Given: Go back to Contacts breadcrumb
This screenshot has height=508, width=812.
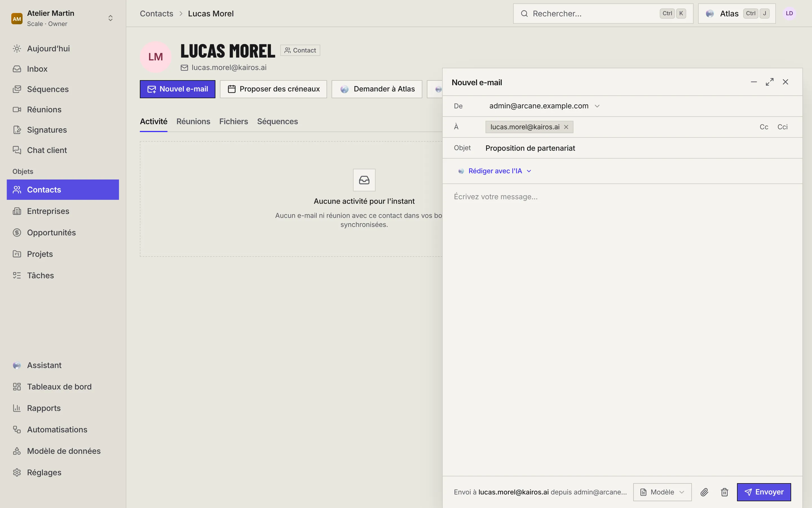Looking at the screenshot, I should 156,14.
